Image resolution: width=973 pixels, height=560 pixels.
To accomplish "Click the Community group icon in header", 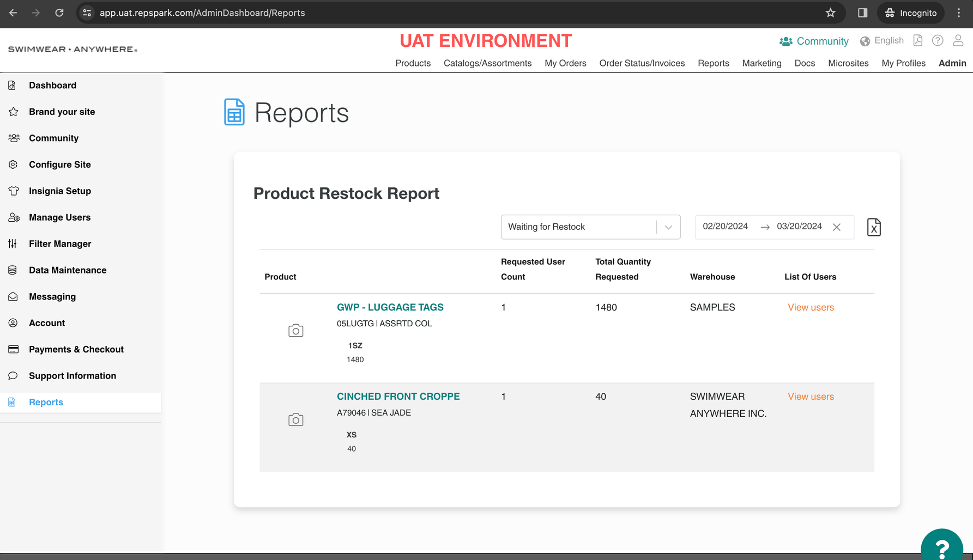I will [785, 41].
